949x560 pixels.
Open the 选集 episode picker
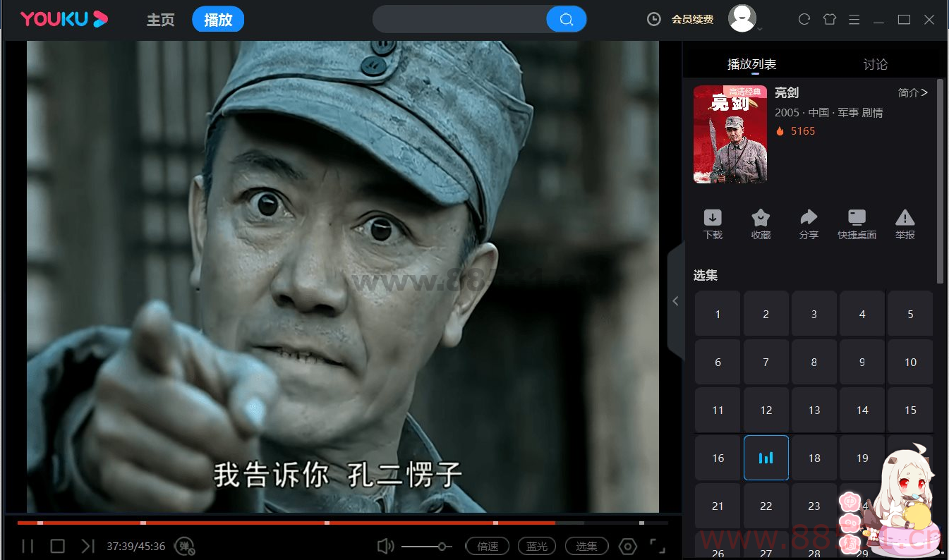pos(586,546)
